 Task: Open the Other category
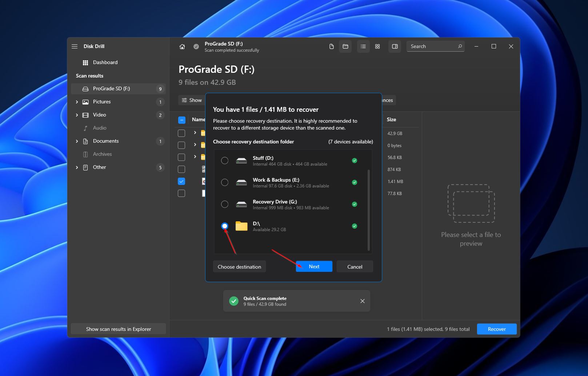tap(118, 167)
